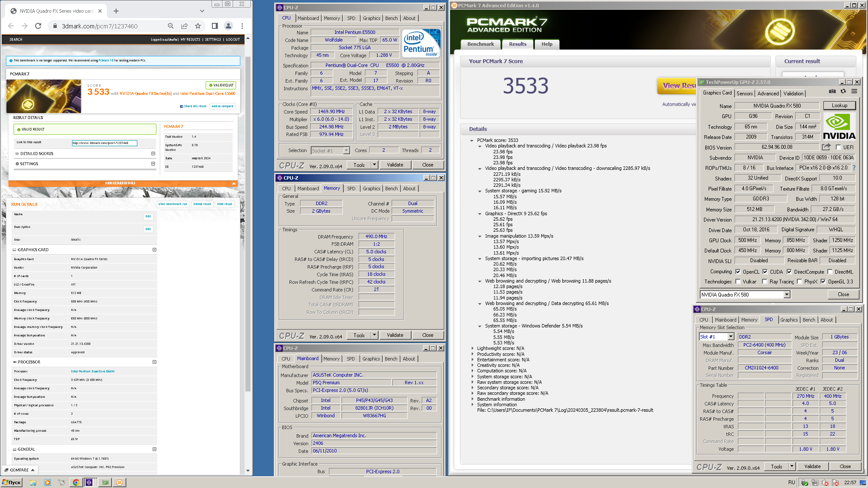868x488 pixels.
Task: Expand the Lightweight score tree node
Action: [x=472, y=348]
